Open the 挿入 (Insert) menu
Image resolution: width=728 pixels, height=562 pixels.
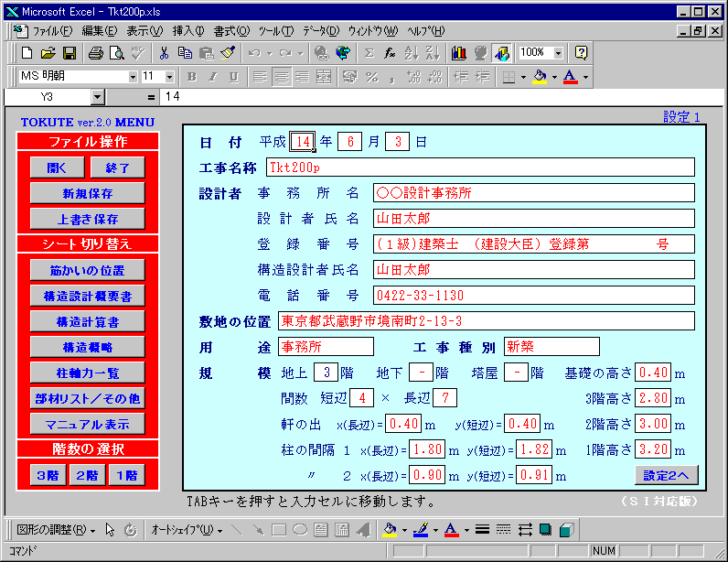tap(188, 31)
